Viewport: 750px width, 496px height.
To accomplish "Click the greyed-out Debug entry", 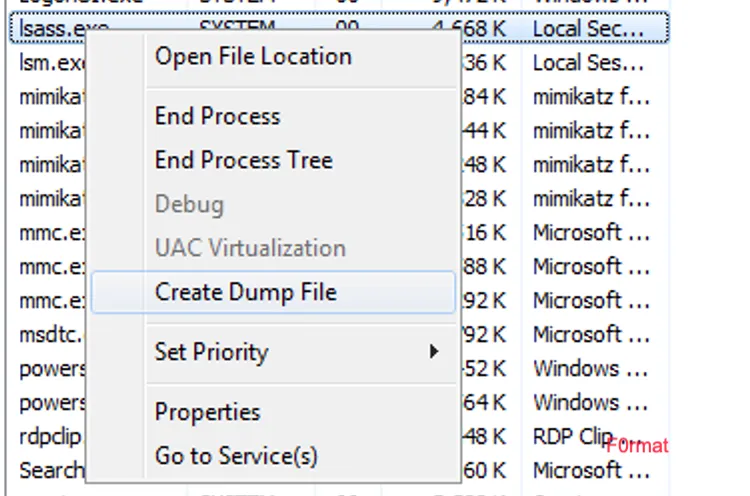I will pyautogui.click(x=189, y=204).
